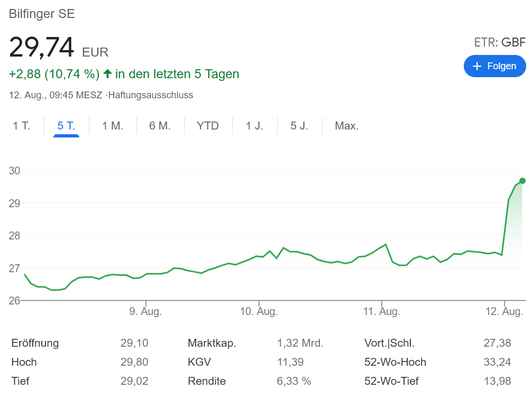
Task: Click the 10. Aug. date axis label
Action: click(x=259, y=311)
